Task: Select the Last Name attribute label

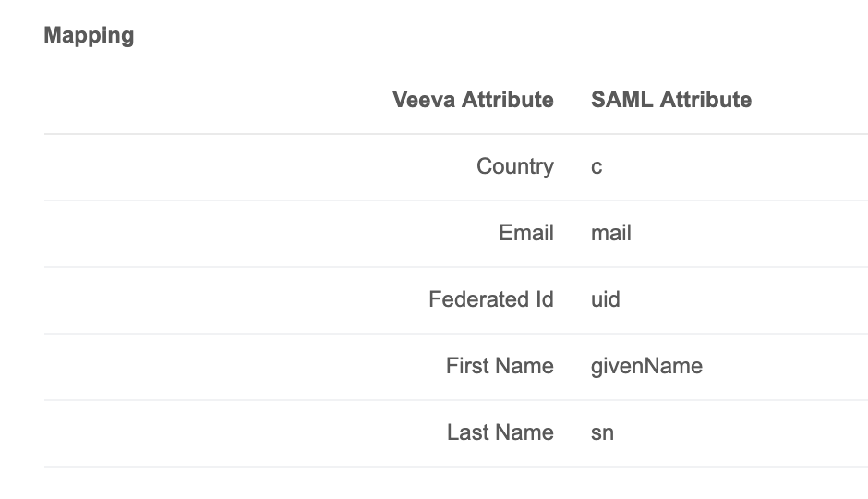Action: coord(500,433)
